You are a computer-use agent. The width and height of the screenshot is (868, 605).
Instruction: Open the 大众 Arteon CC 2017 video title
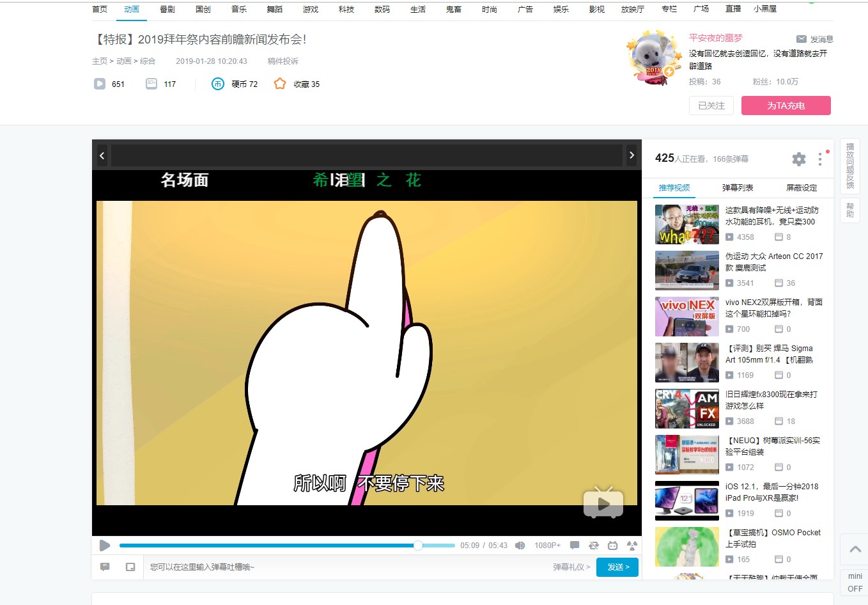click(x=774, y=262)
